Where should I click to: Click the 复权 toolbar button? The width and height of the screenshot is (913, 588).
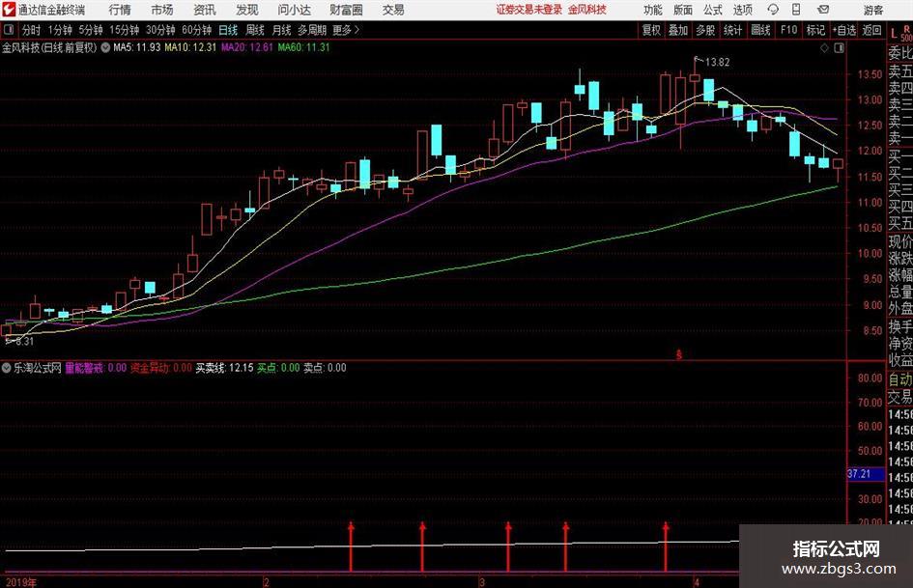[651, 30]
